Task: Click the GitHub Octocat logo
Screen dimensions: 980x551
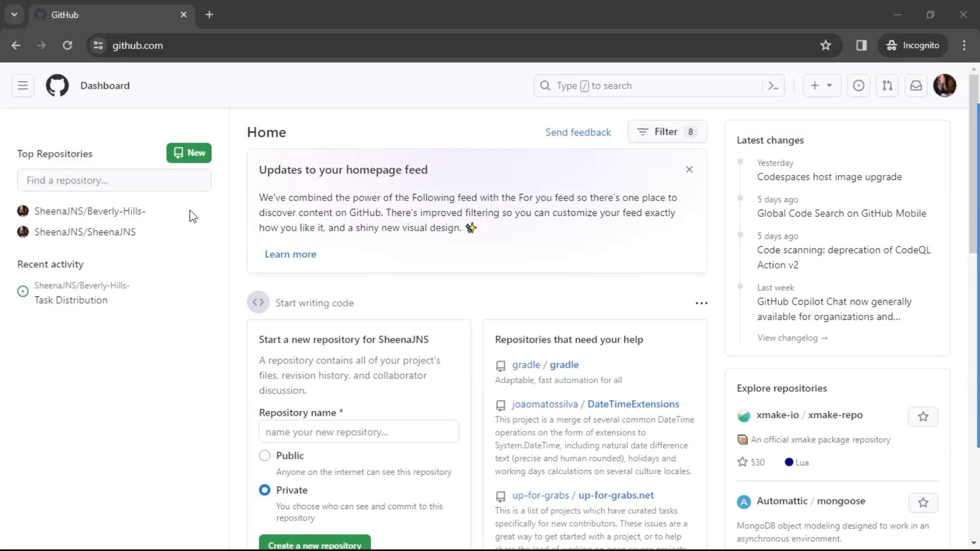Action: coord(57,86)
